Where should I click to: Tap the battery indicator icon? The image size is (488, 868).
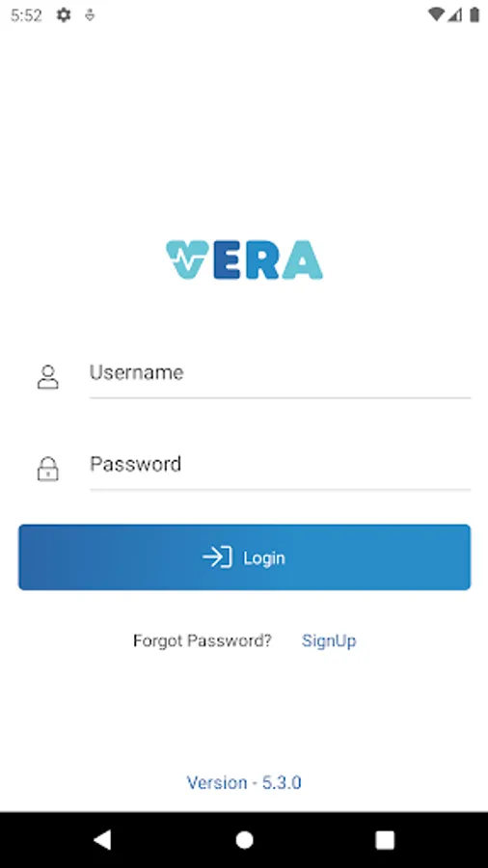click(x=474, y=14)
